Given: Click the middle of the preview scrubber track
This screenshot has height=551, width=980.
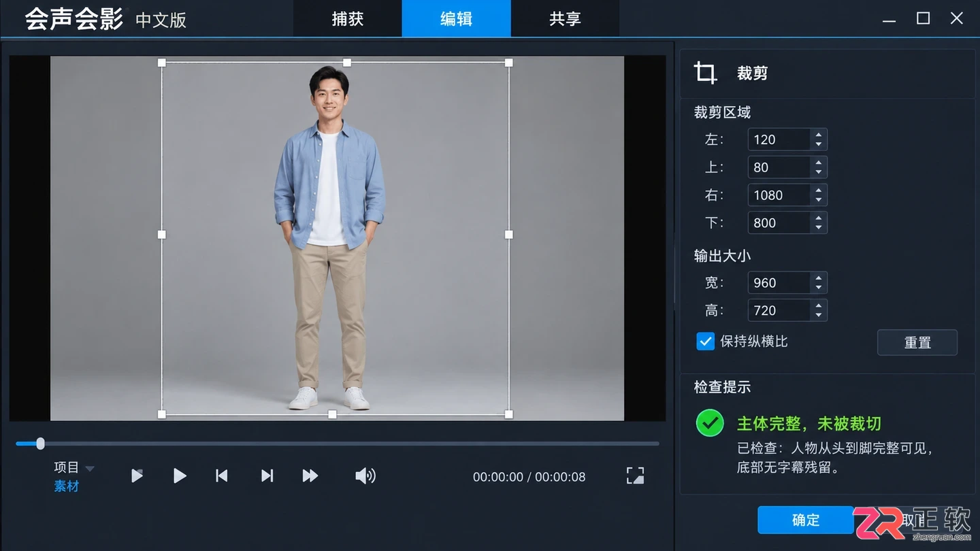Looking at the screenshot, I should [338, 444].
